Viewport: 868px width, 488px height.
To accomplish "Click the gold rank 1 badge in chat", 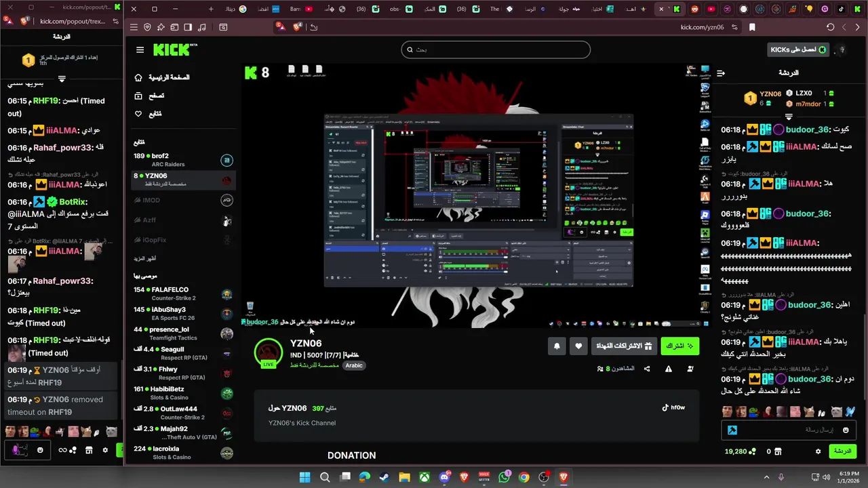I will pyautogui.click(x=750, y=99).
